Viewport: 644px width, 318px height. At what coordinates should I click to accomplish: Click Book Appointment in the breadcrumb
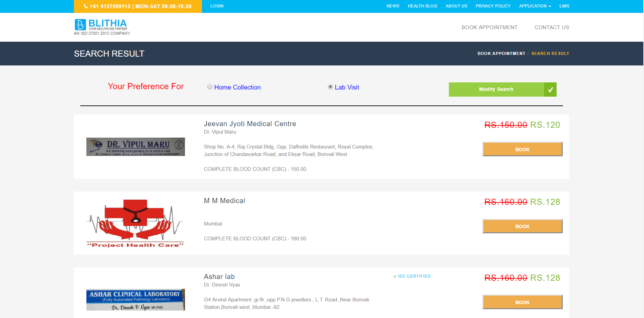tap(501, 54)
